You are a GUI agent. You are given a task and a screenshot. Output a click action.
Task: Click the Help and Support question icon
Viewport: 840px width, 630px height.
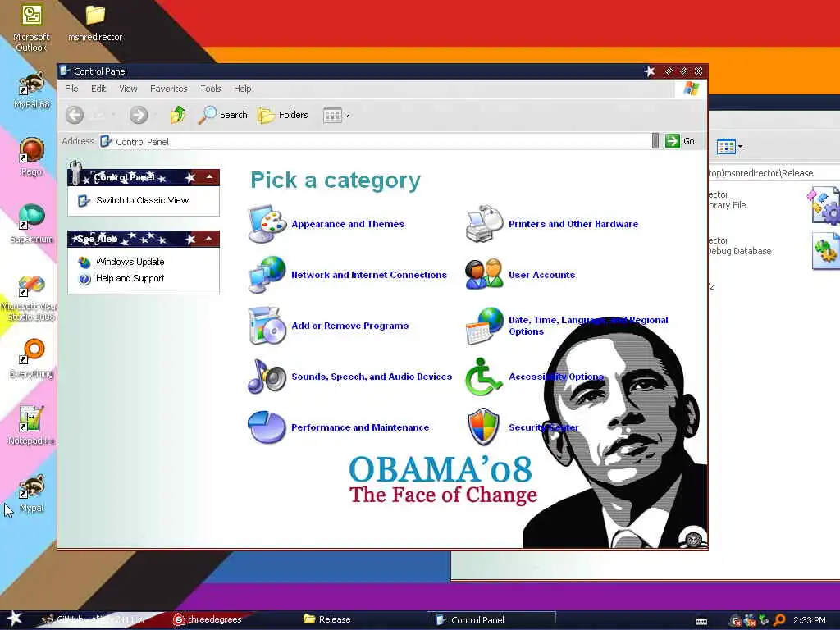point(84,279)
